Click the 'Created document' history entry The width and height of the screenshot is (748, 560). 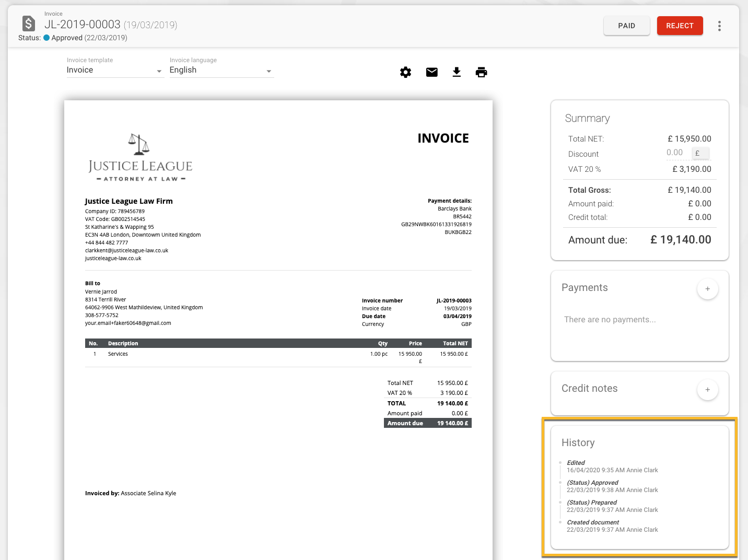tap(612, 526)
